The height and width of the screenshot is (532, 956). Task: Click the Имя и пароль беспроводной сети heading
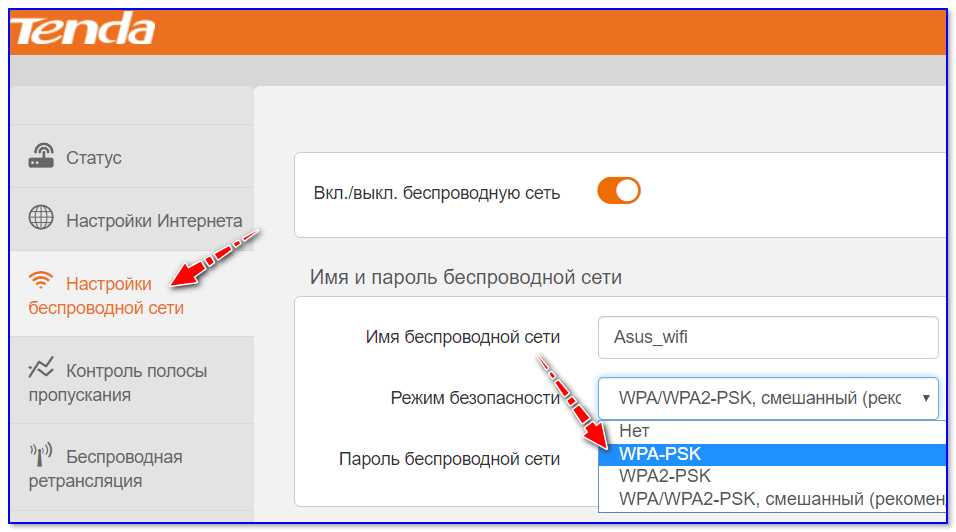click(x=466, y=277)
